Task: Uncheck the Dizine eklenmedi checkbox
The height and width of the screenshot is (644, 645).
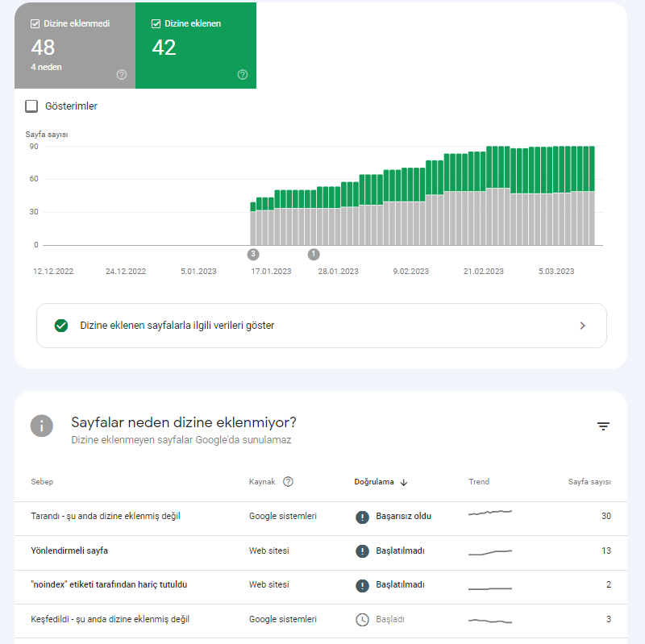Action: coord(35,24)
